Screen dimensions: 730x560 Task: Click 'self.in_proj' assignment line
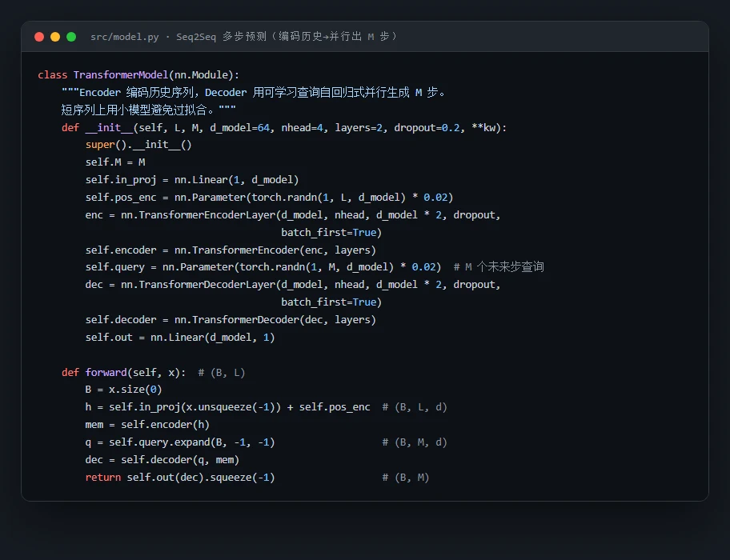pos(192,180)
